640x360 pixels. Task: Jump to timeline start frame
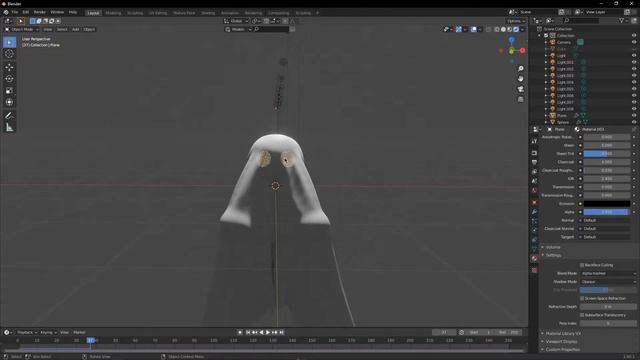click(x=248, y=332)
